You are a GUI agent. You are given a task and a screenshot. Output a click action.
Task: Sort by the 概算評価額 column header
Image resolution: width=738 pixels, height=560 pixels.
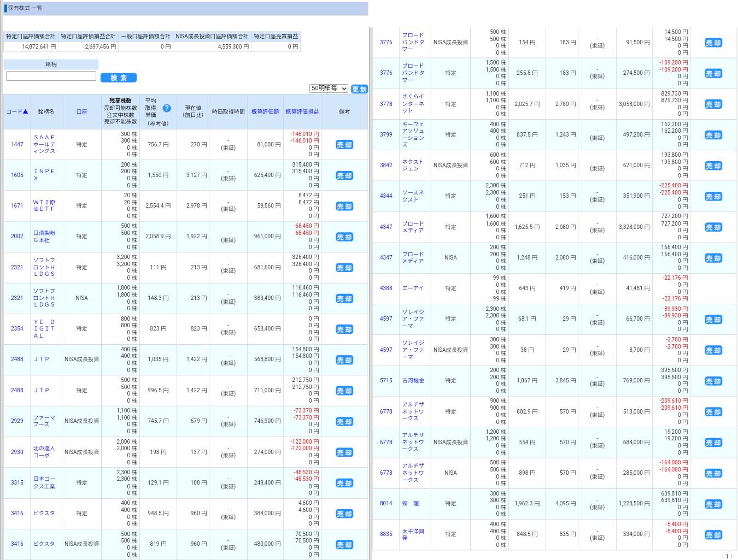[265, 111]
